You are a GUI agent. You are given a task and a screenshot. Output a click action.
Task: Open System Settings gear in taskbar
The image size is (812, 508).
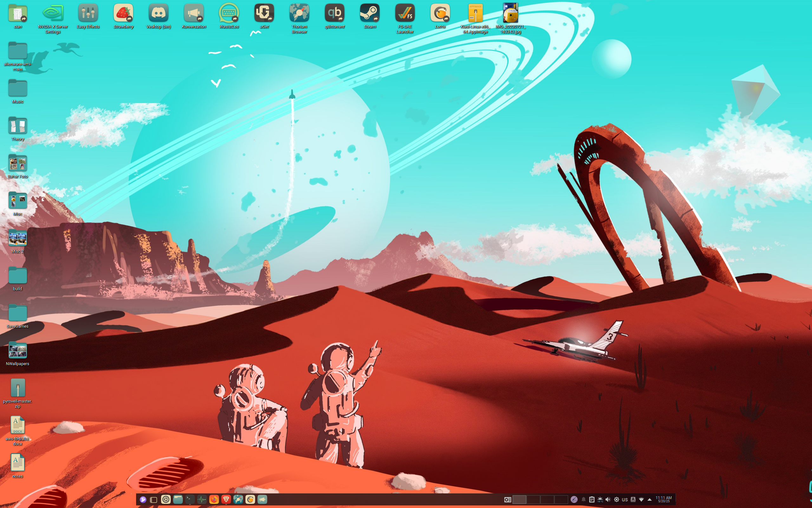pyautogui.click(x=166, y=500)
